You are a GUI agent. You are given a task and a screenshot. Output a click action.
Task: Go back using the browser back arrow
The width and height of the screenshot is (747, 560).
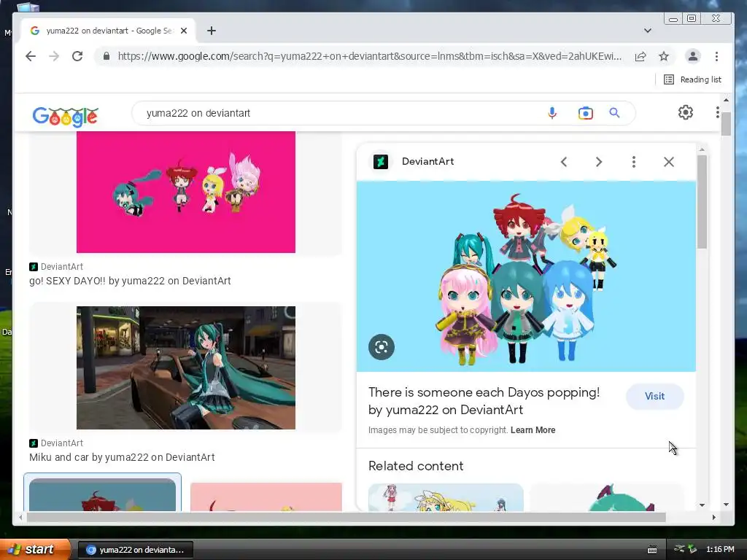[x=31, y=56]
